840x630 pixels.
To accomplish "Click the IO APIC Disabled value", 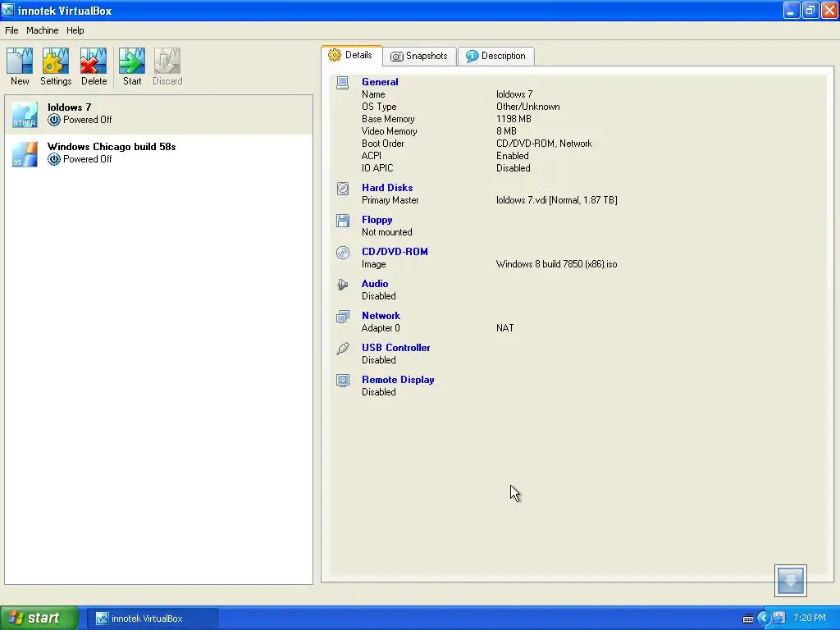I will pos(514,168).
